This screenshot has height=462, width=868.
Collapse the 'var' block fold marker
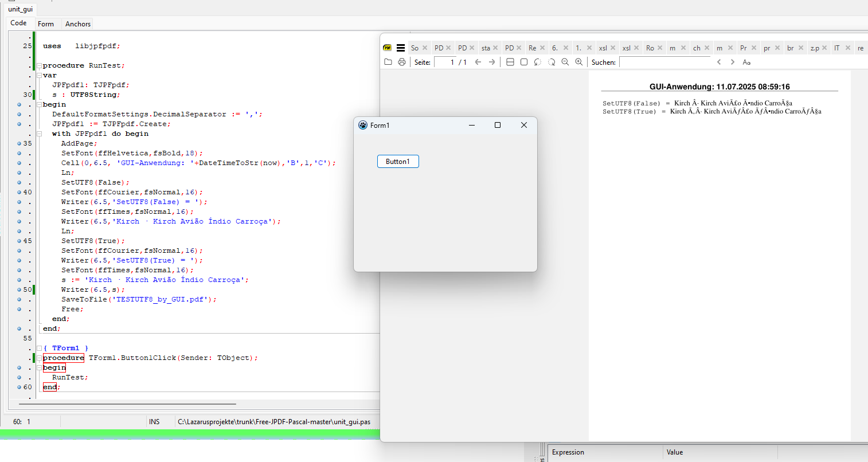point(39,75)
